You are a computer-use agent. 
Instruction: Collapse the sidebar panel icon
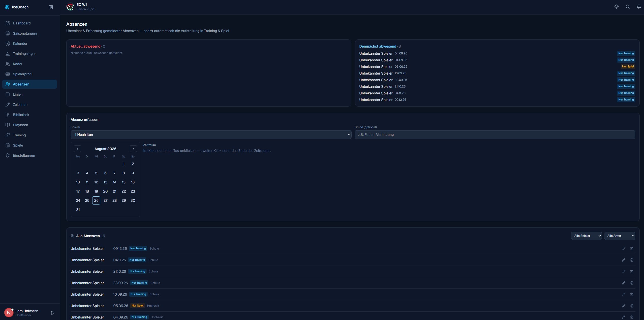point(51,7)
